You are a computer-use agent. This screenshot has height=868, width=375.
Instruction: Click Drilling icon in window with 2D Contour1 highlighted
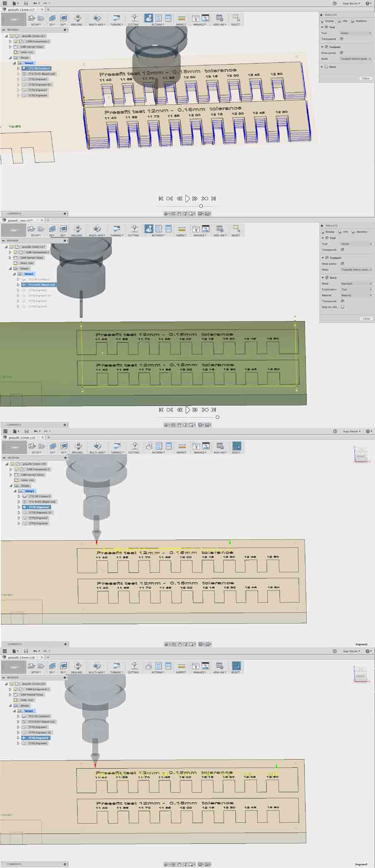pyautogui.click(x=77, y=18)
